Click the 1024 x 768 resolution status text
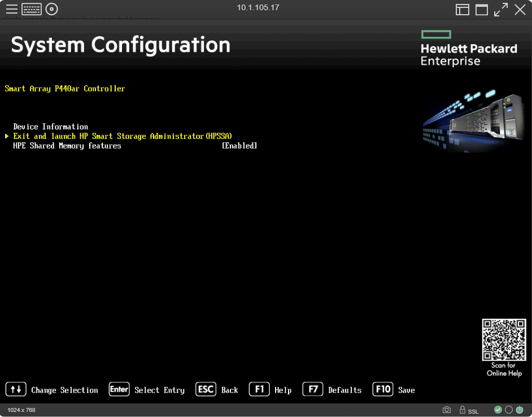The image size is (532, 417). pyautogui.click(x=21, y=410)
